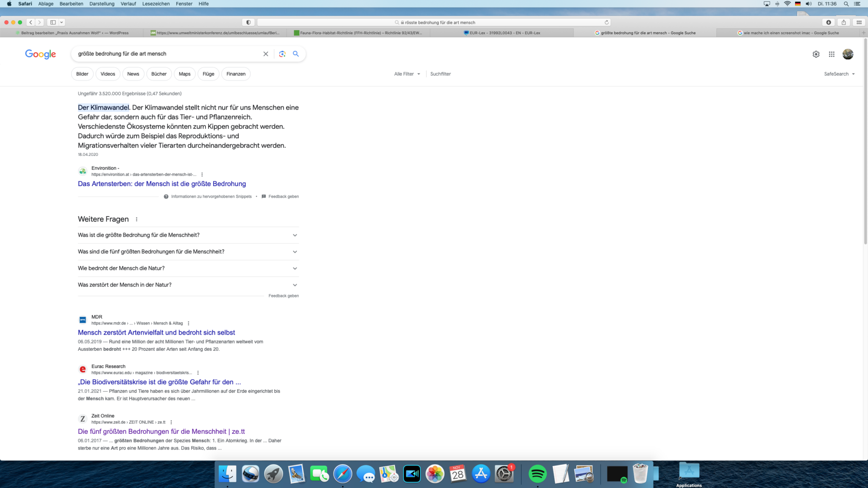Viewport: 868px width, 488px height.
Task: Go forward with Safari forward arrow
Action: tap(39, 22)
